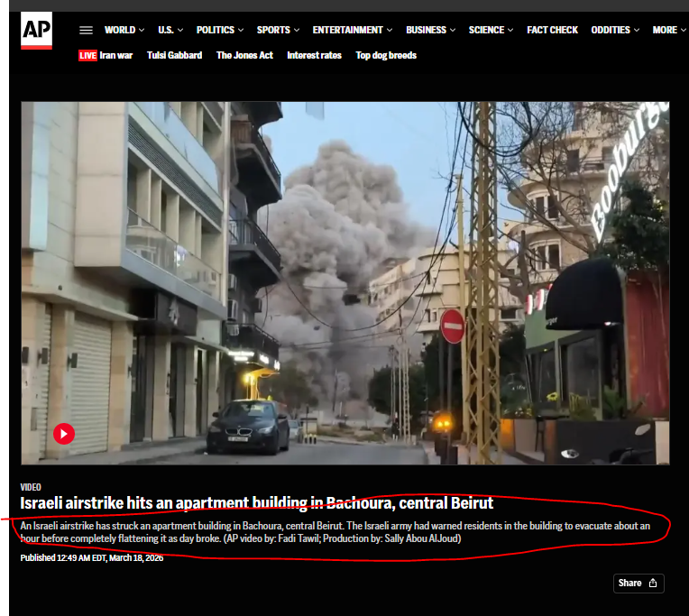
Task: Open The Jones Act topic link
Action: point(244,55)
